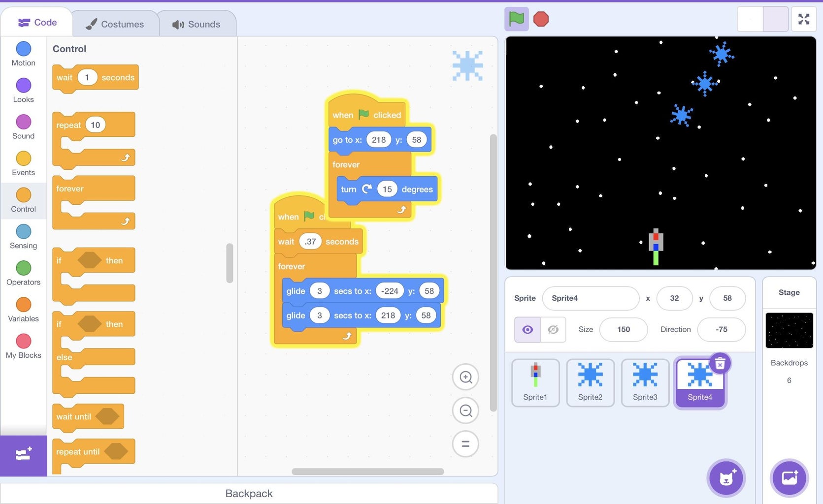Open the Variables block category

[x=23, y=309]
